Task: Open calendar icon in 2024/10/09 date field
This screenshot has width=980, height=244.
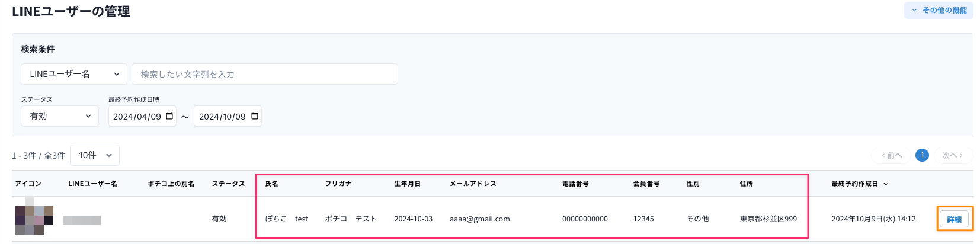Action: pyautogui.click(x=255, y=116)
